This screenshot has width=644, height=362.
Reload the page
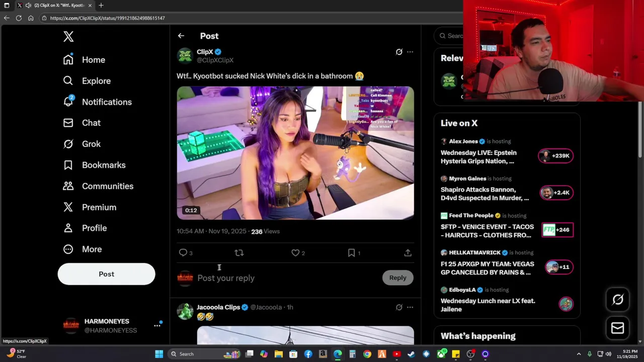tap(19, 18)
